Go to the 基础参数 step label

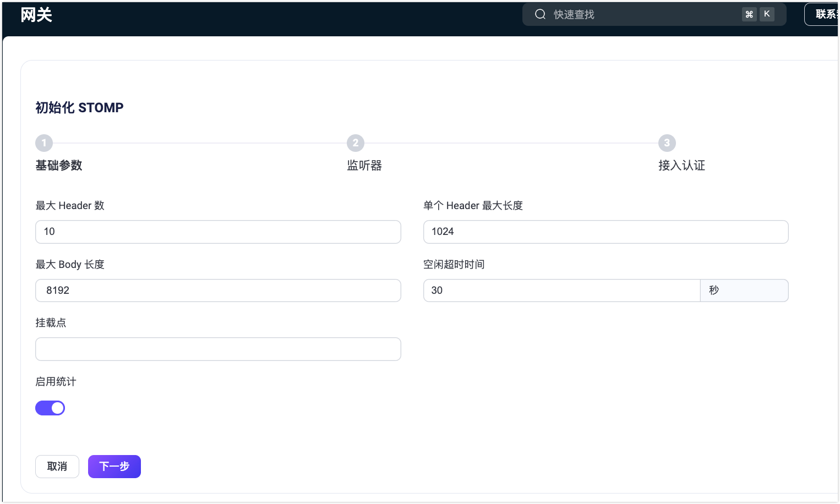coord(59,166)
